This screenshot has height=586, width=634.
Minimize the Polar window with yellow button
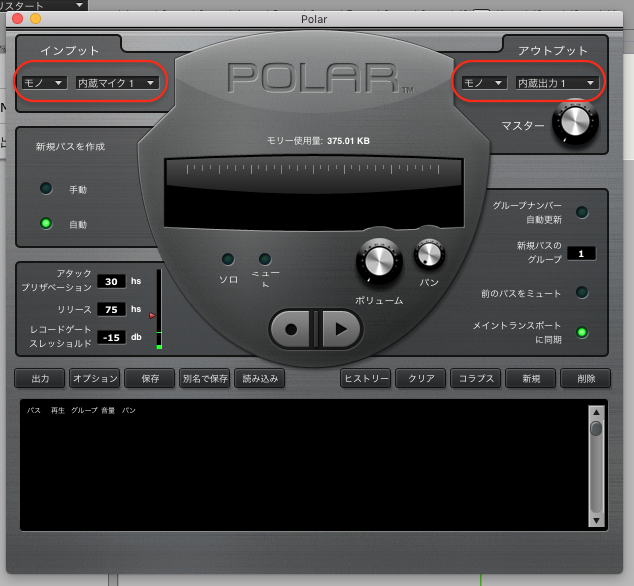click(x=36, y=19)
